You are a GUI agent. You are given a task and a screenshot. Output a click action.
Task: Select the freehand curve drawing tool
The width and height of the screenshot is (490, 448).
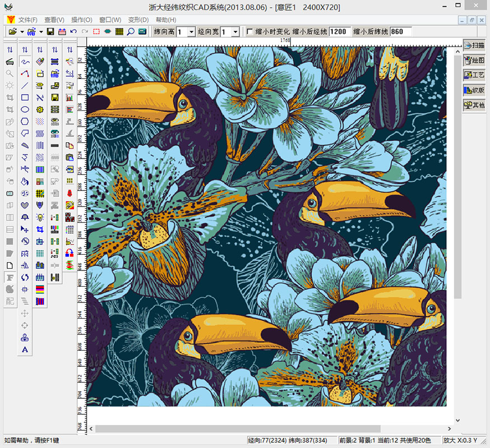(x=25, y=62)
